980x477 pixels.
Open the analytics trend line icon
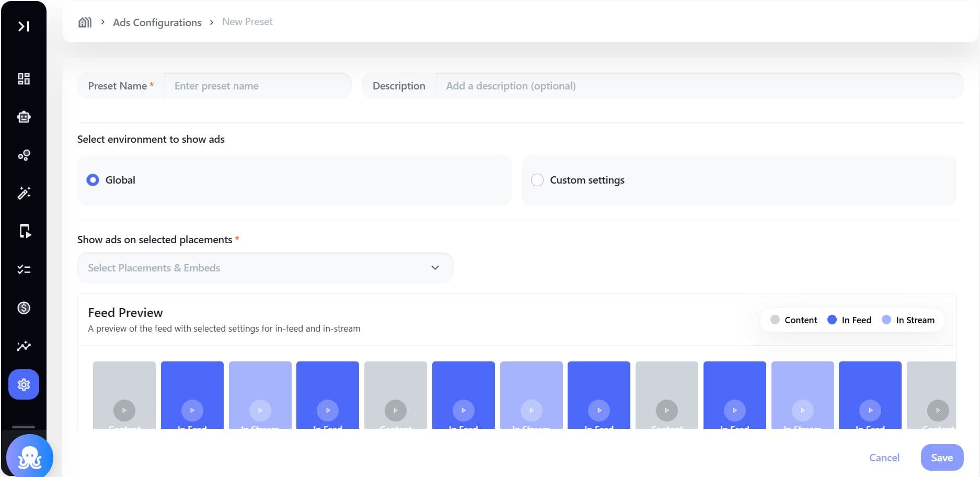(24, 346)
